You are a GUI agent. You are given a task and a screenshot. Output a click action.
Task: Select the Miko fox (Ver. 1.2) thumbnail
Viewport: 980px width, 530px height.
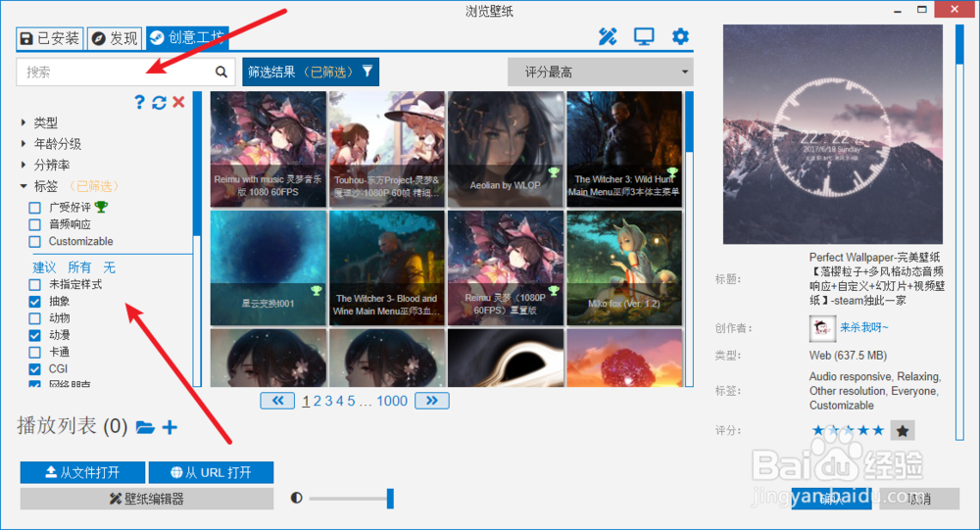(x=624, y=268)
